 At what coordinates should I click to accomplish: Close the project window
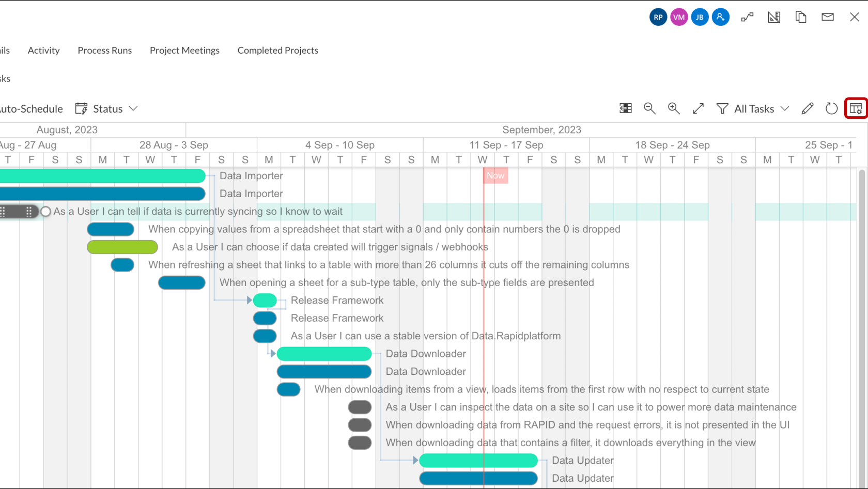pos(855,17)
